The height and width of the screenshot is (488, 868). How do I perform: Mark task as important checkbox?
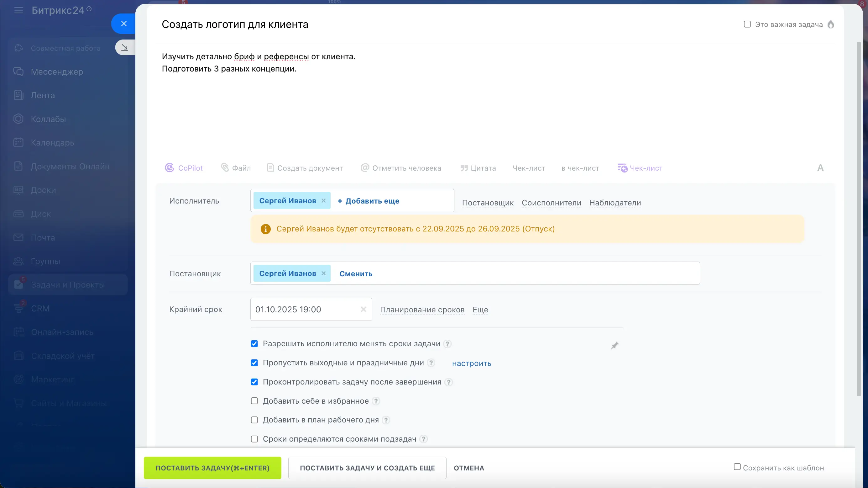pyautogui.click(x=747, y=24)
